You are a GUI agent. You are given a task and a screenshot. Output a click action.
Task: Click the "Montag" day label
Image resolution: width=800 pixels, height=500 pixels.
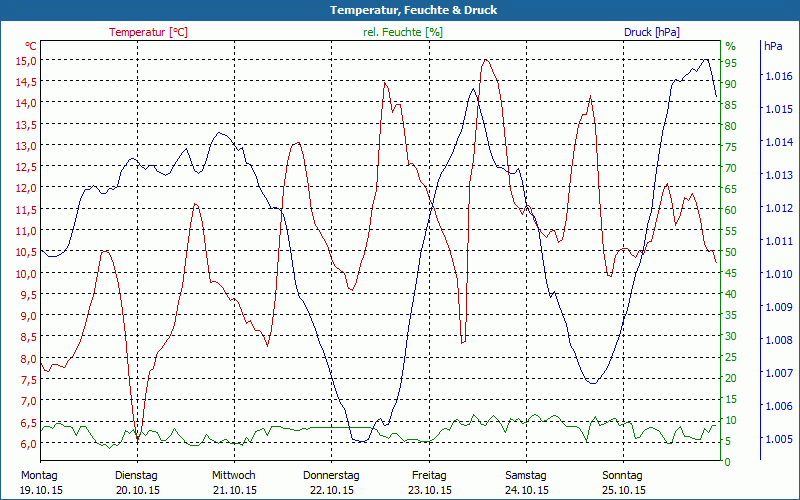pyautogui.click(x=39, y=475)
